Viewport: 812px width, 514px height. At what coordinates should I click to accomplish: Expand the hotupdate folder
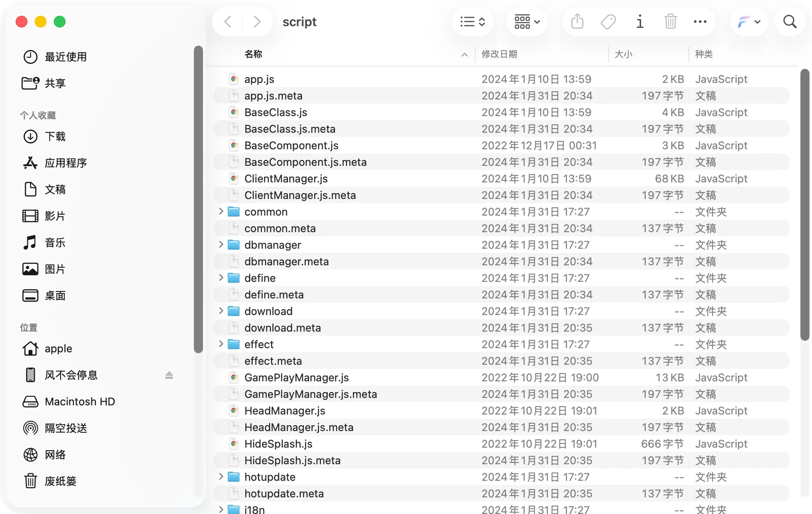221,477
